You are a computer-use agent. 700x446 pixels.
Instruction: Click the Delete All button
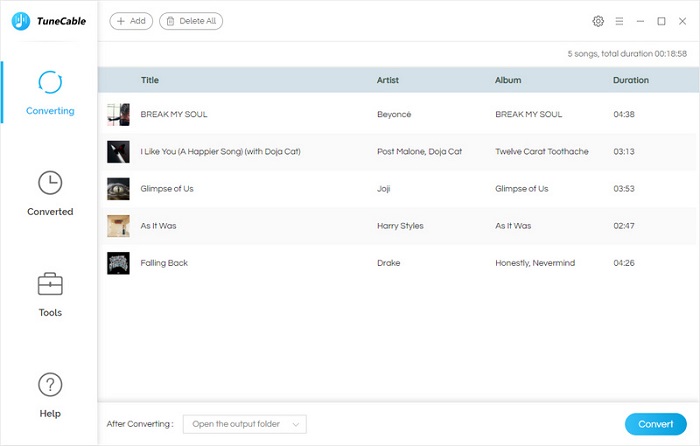click(x=191, y=21)
